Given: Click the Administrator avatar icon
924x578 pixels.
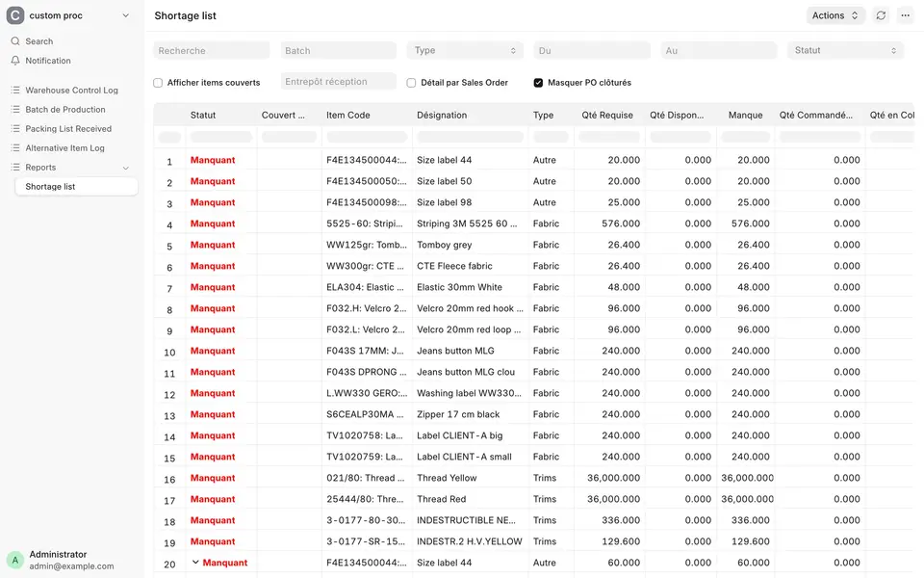Looking at the screenshot, I should 15,560.
